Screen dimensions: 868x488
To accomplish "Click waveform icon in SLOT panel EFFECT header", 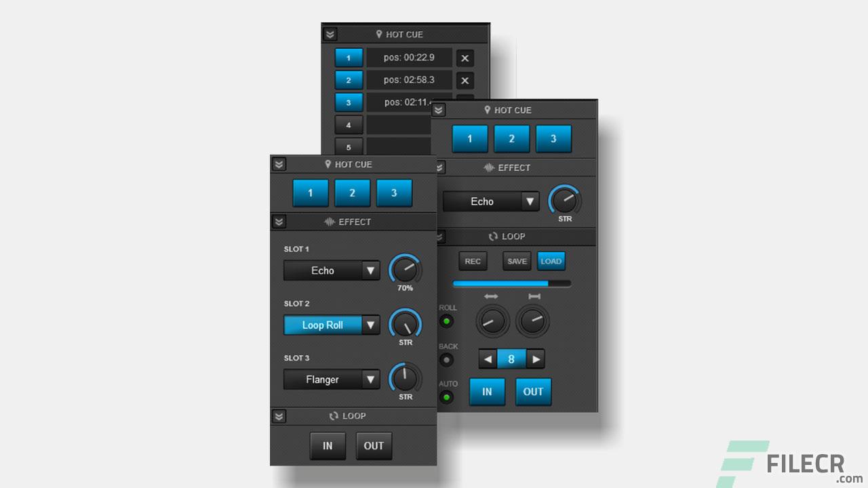I will tap(330, 222).
